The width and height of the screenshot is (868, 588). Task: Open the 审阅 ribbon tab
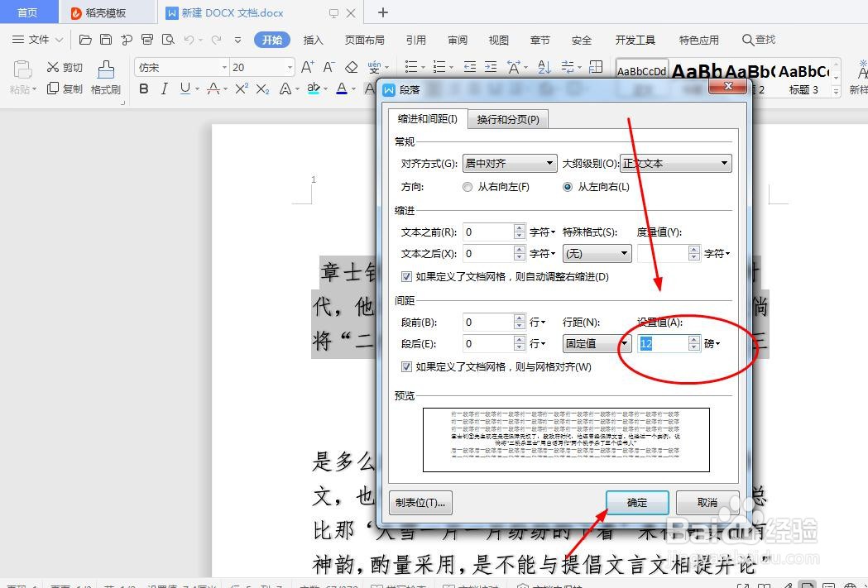pos(458,40)
